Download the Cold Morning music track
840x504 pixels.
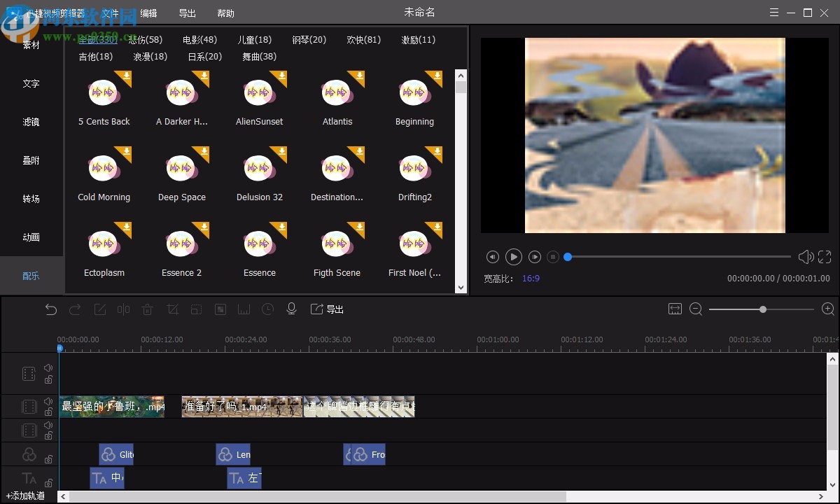[127, 153]
